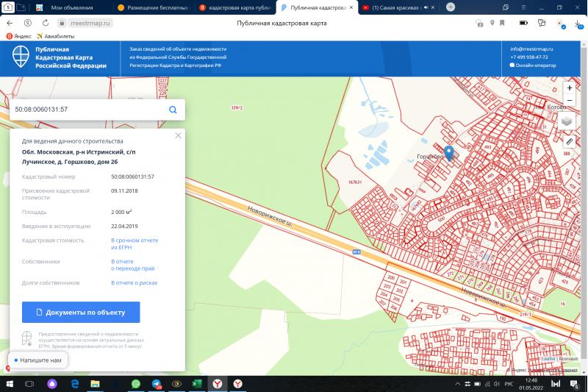The width and height of the screenshot is (588, 392).
Task: Zoom in the map with plus button
Action: tap(569, 88)
